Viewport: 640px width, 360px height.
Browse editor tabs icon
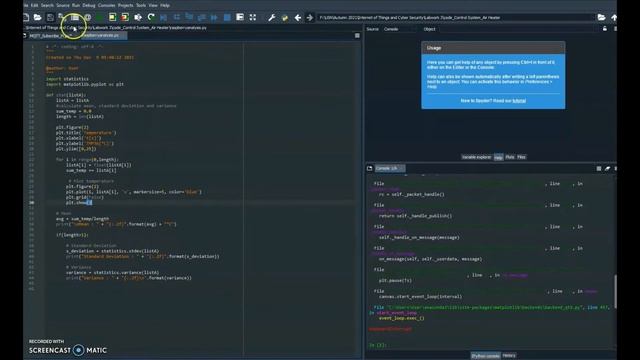25,36
